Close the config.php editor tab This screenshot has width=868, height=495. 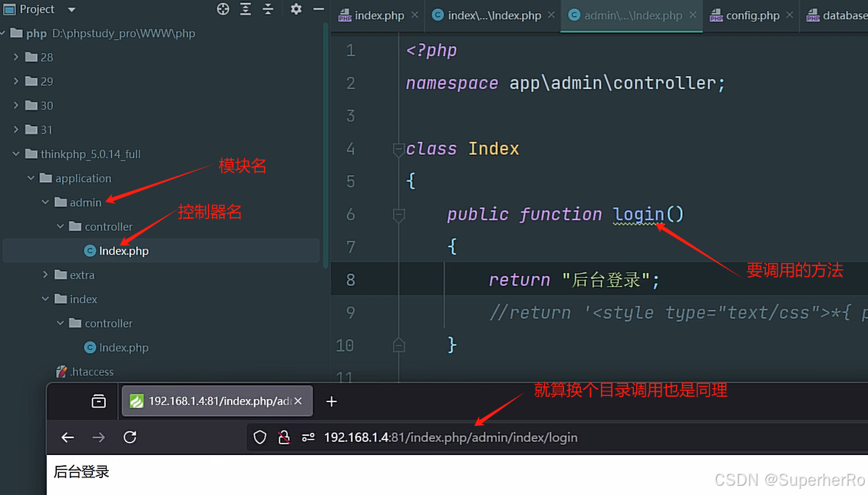[790, 15]
